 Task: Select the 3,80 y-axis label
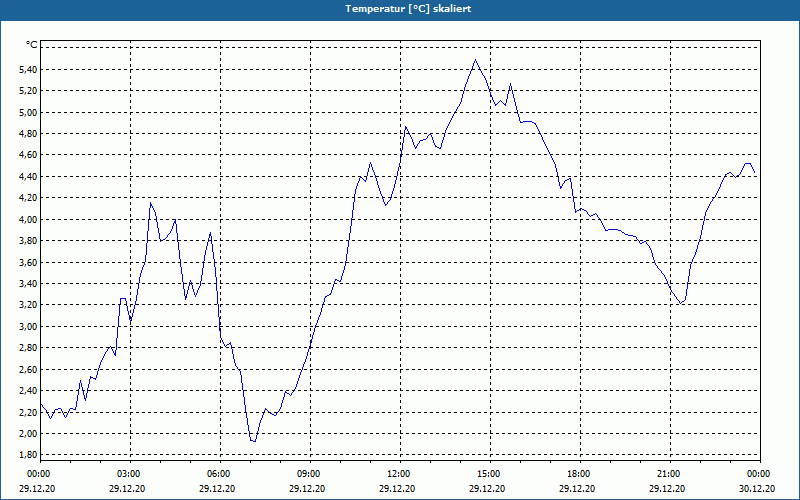pyautogui.click(x=28, y=241)
